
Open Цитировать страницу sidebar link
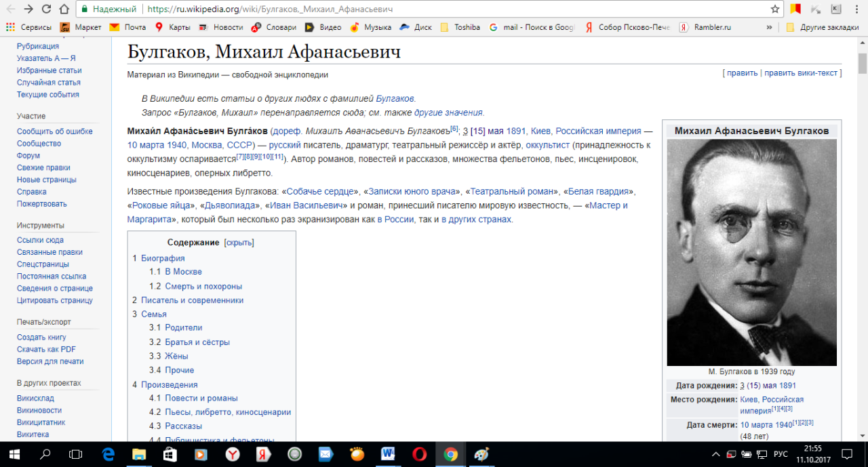point(55,301)
